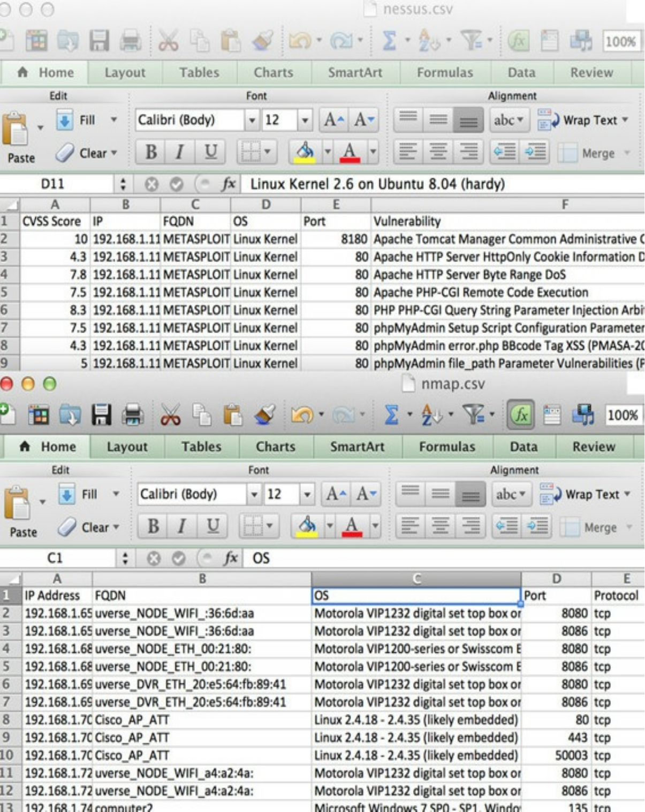The height and width of the screenshot is (812, 645).
Task: Click red font color A in nessus.csv ribbon
Action: tap(350, 152)
